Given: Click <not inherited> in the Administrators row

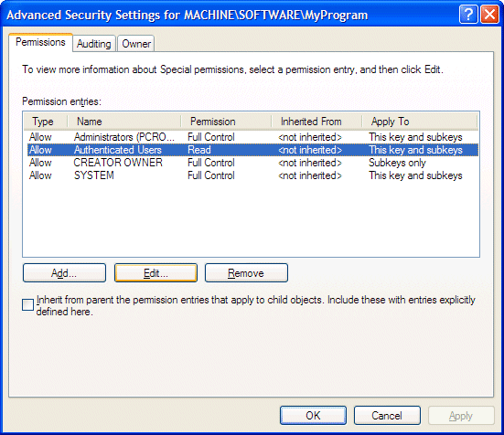Looking at the screenshot, I should 310,137.
